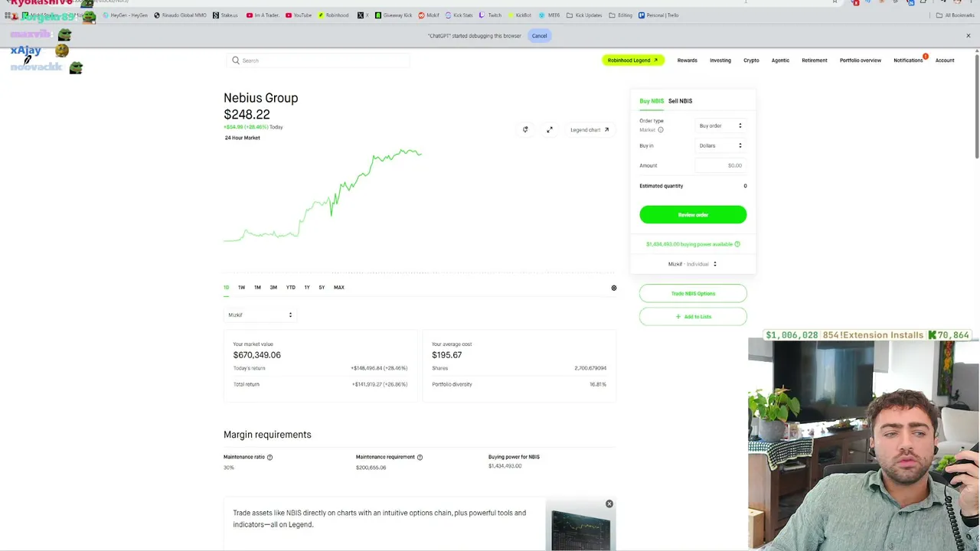
Task: Open the price alert bell icon
Action: tap(525, 129)
